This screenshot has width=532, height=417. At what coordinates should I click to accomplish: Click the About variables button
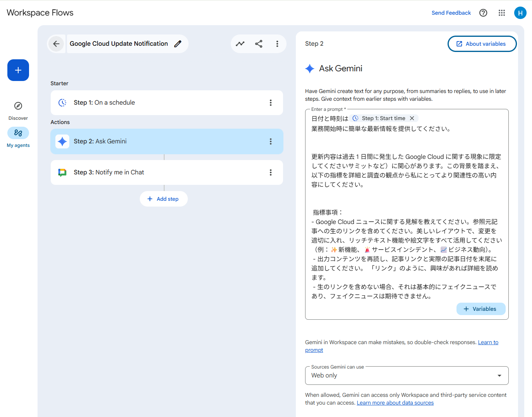[482, 44]
